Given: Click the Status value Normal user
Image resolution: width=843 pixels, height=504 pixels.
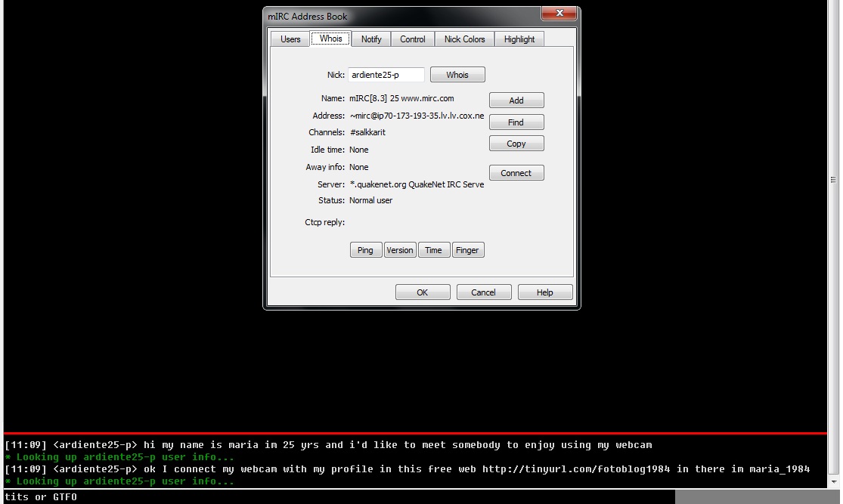Looking at the screenshot, I should 371,200.
